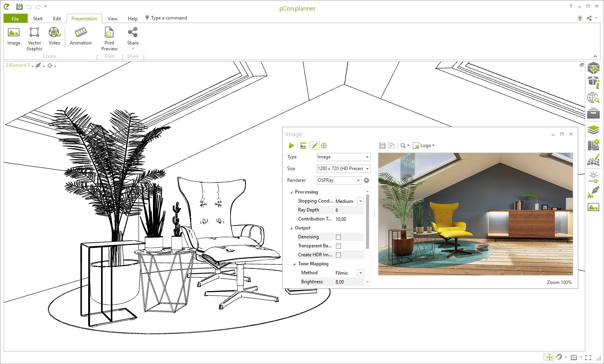The image size is (604, 364).
Task: Open the Logo dropdown button
Action: pyautogui.click(x=424, y=146)
